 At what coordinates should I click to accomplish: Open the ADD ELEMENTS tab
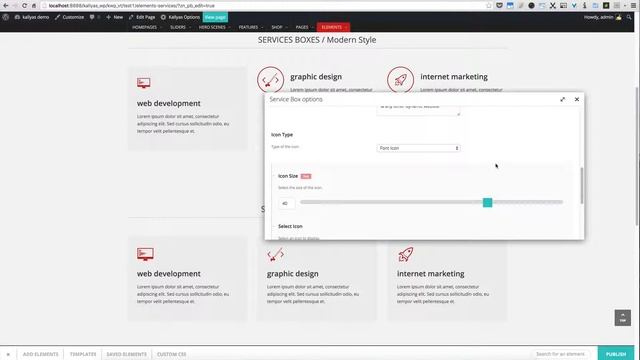click(40, 354)
